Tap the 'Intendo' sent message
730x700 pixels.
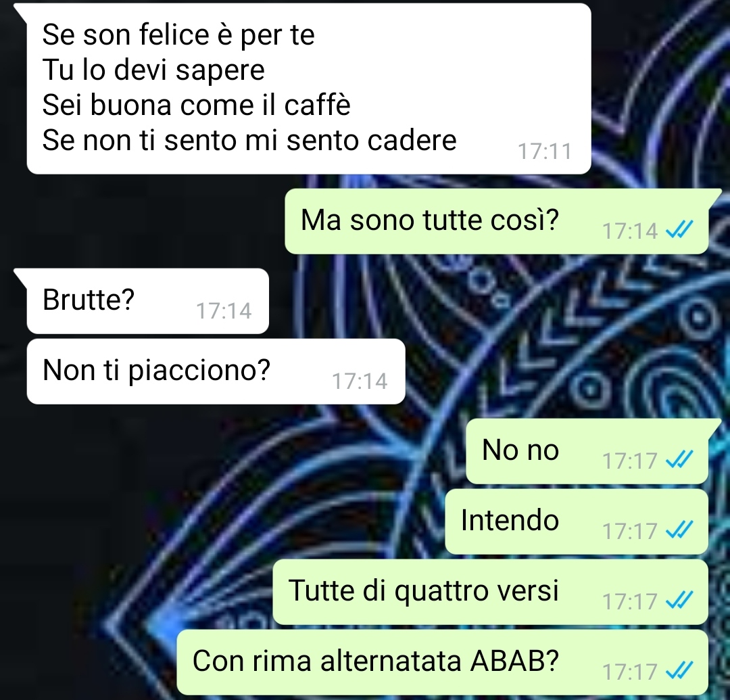click(x=577, y=521)
